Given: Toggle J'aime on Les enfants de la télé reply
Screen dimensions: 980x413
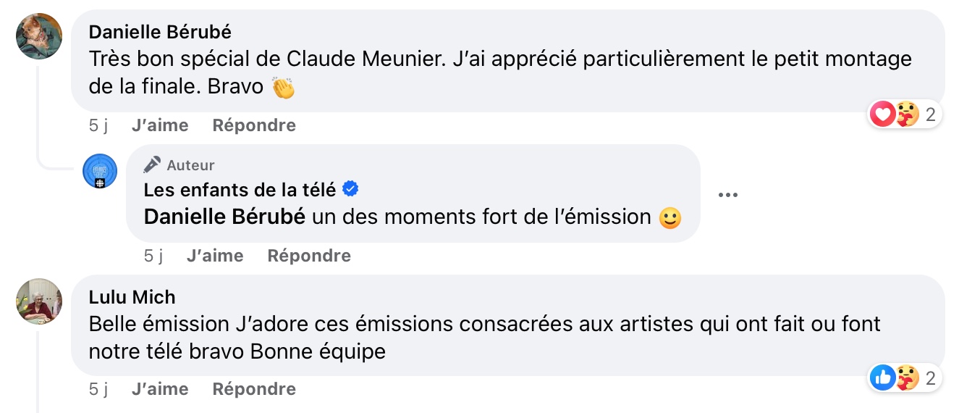Looking at the screenshot, I should [215, 256].
